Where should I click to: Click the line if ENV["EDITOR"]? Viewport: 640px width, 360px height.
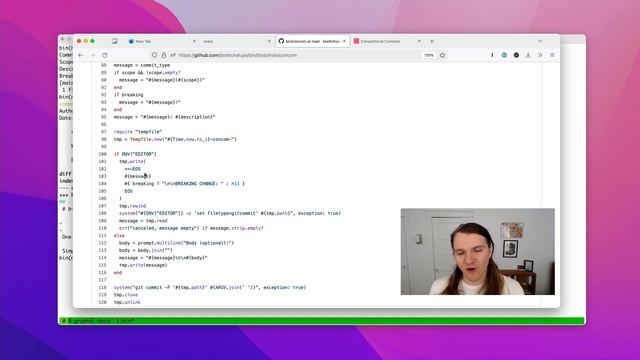tap(135, 154)
